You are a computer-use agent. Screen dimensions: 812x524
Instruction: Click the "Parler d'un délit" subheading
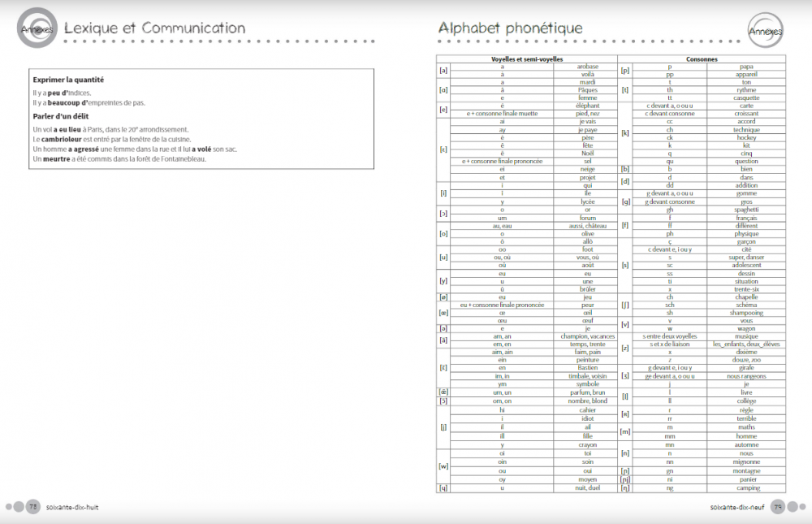tap(61, 117)
